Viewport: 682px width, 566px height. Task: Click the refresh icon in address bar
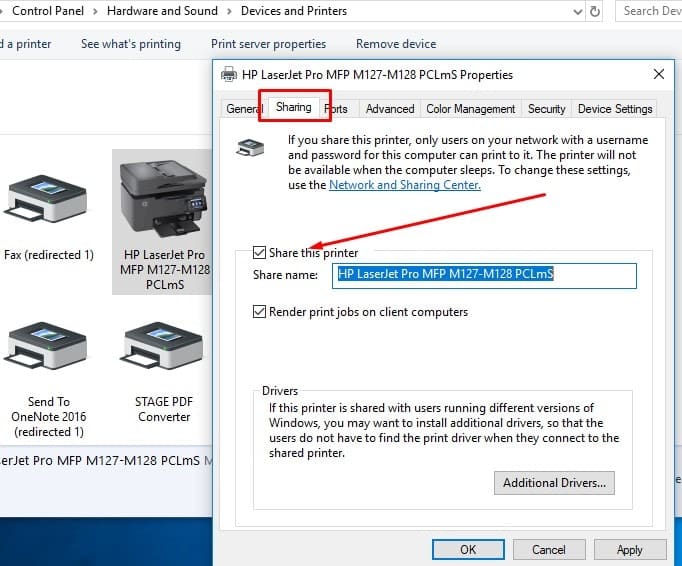coord(595,11)
